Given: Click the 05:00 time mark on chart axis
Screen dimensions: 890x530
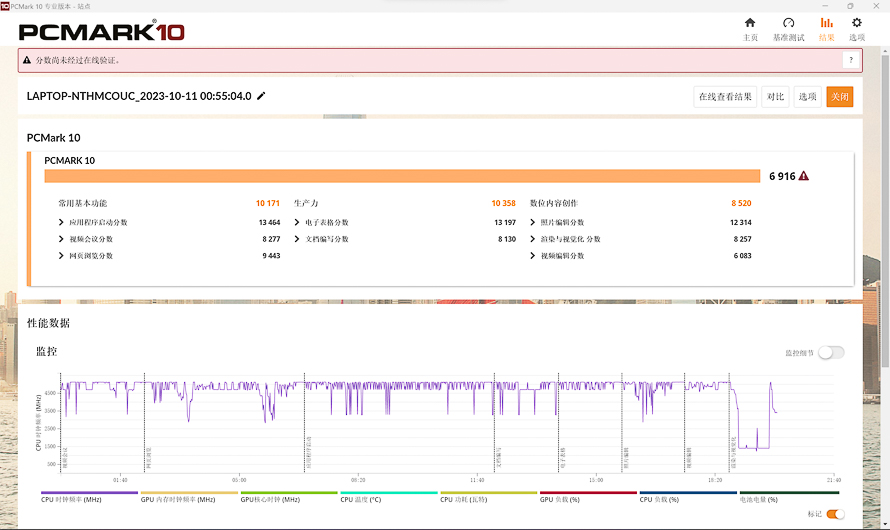Looking at the screenshot, I should (239, 480).
